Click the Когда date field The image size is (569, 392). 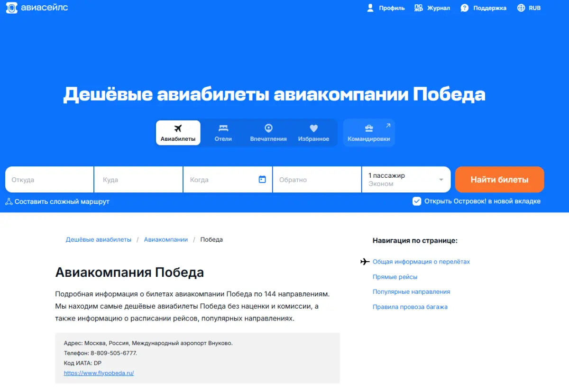tap(228, 180)
